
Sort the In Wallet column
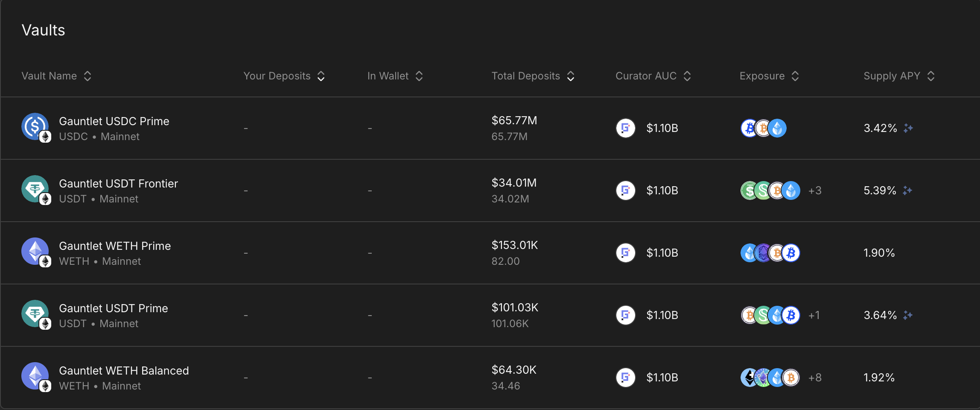click(395, 76)
